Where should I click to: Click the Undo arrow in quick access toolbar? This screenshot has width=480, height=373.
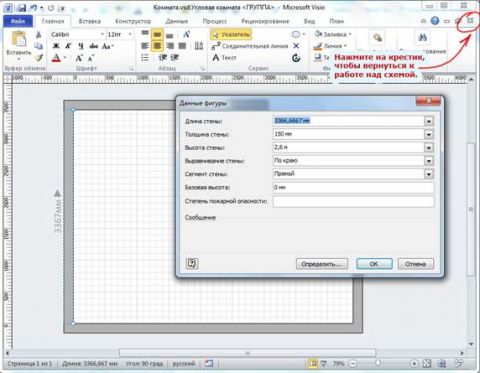pos(33,7)
